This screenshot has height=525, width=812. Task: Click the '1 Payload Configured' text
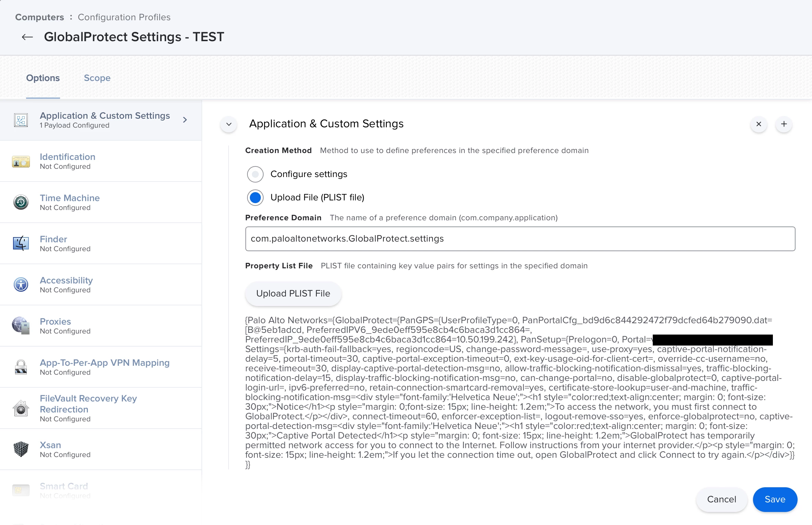(x=74, y=126)
